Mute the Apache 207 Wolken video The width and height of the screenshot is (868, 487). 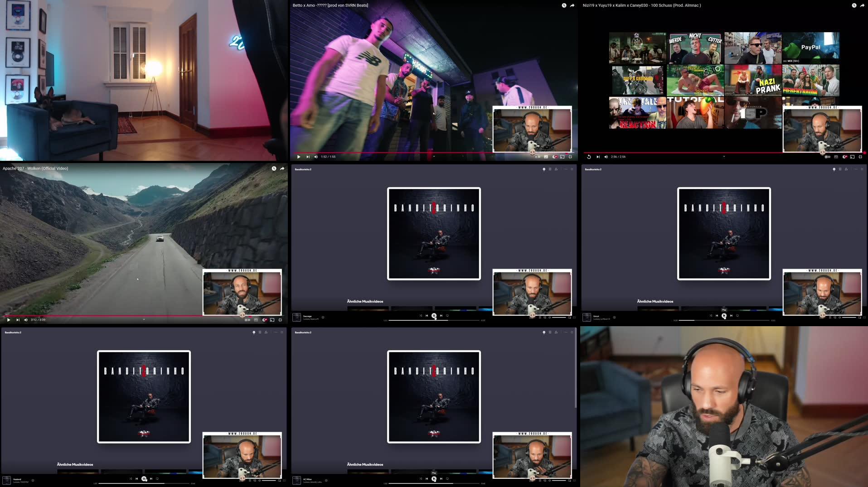(x=26, y=320)
